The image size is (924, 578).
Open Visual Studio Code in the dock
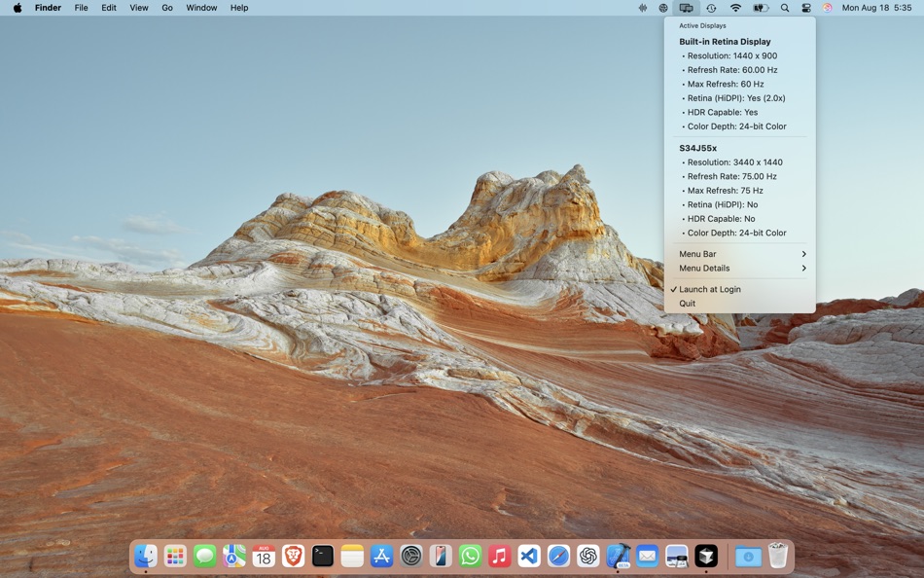(x=531, y=557)
